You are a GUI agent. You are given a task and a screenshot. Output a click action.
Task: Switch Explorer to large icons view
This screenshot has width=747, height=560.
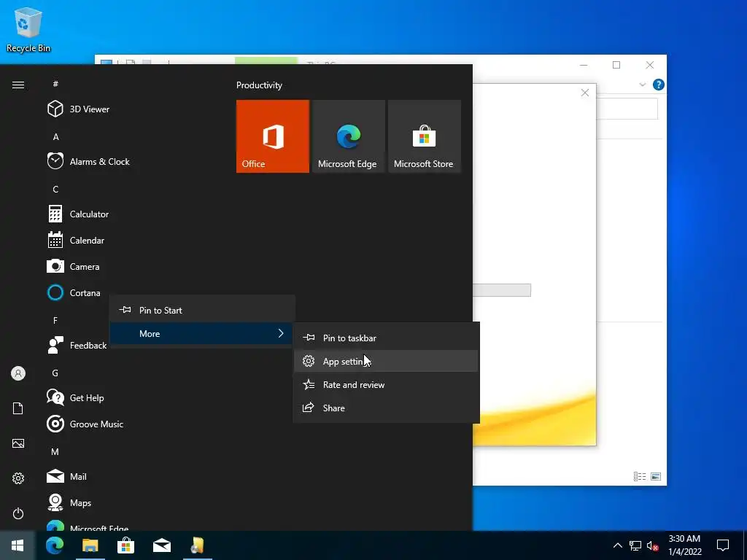pyautogui.click(x=656, y=477)
